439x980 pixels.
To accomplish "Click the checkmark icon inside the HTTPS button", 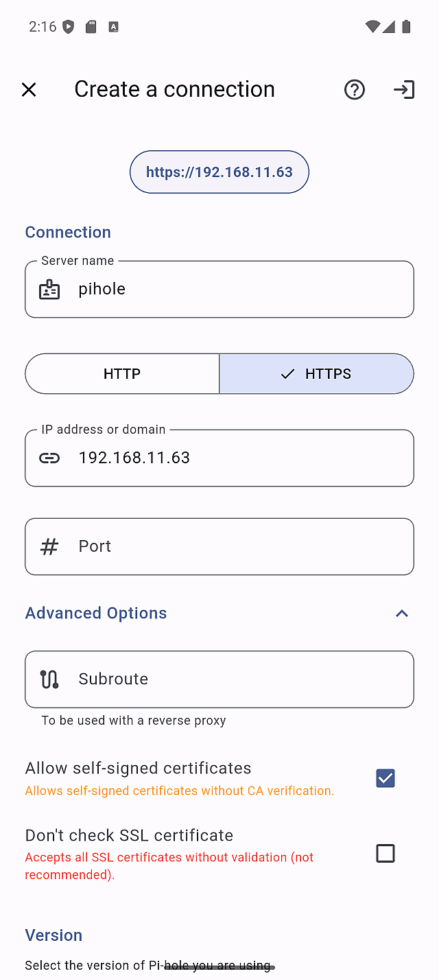I will pos(287,373).
